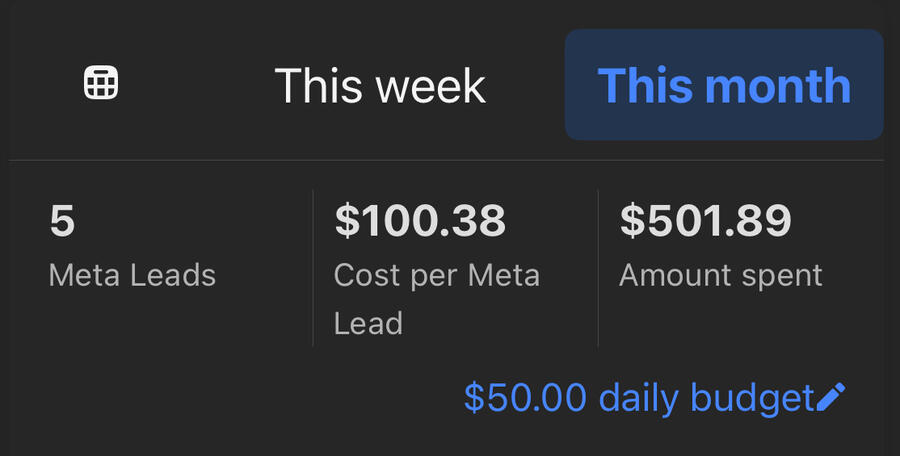Click the word "Lead" under Cost per Meta

click(368, 323)
